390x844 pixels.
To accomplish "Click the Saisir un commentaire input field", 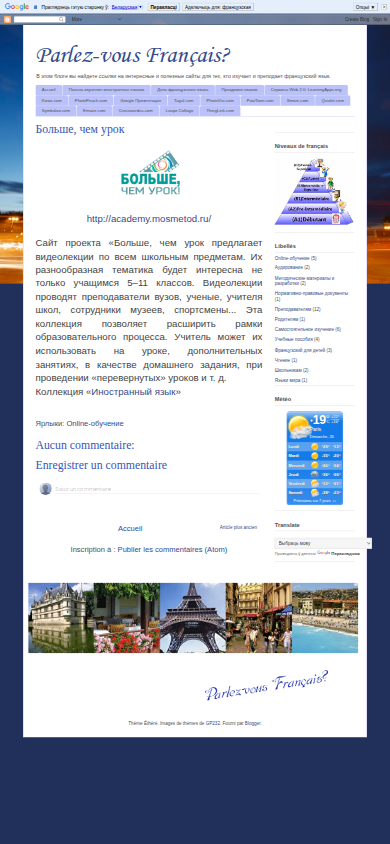I will 157,489.
